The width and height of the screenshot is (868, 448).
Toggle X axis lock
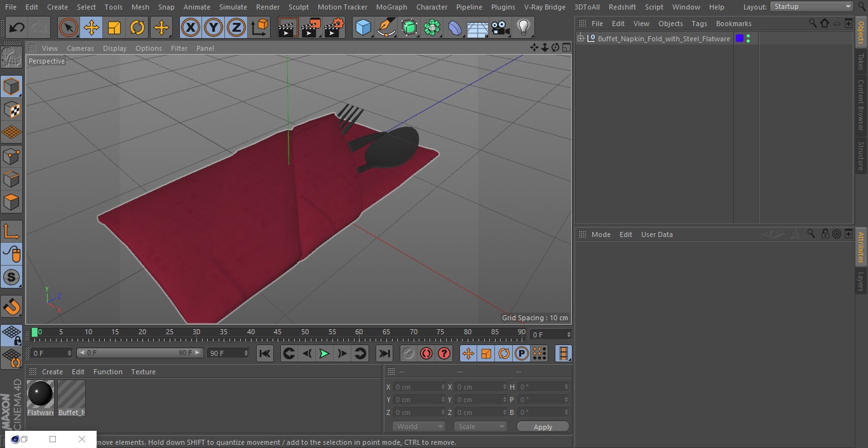191,27
